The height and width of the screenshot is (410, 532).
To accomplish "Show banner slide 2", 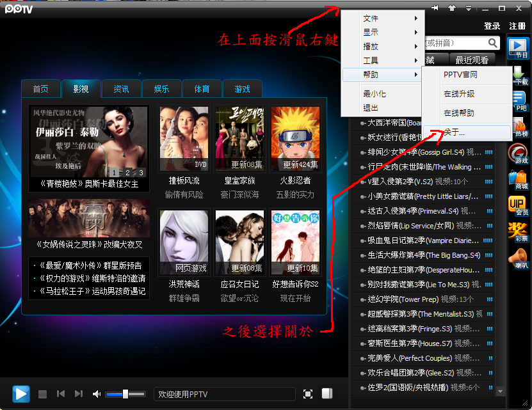I will (127, 172).
